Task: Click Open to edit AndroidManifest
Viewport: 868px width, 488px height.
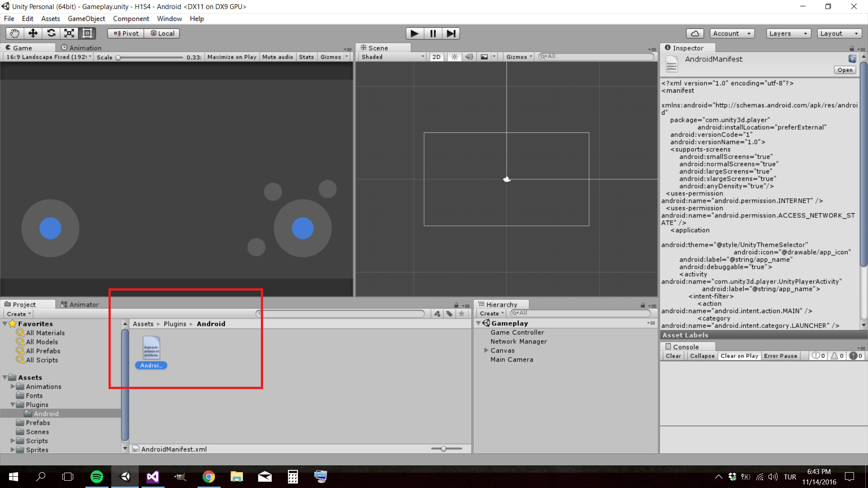Action: 844,70
